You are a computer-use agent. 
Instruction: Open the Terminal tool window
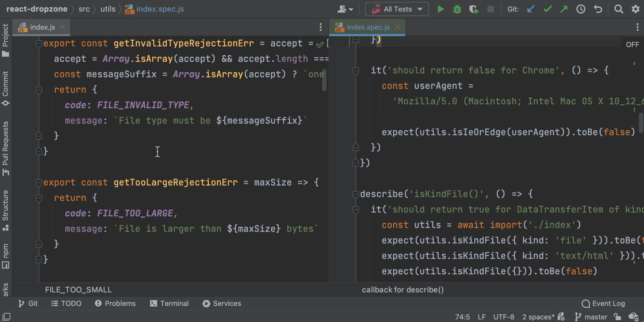tap(169, 304)
